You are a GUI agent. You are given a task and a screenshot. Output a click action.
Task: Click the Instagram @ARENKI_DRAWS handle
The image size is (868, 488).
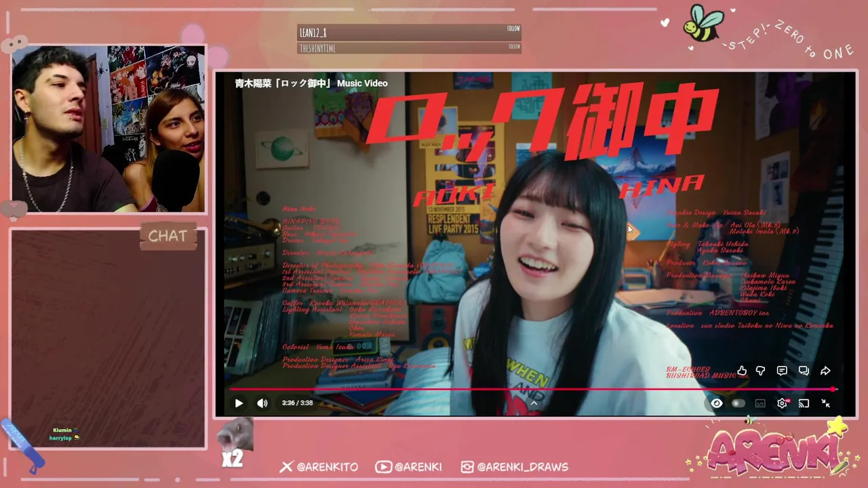(x=522, y=467)
